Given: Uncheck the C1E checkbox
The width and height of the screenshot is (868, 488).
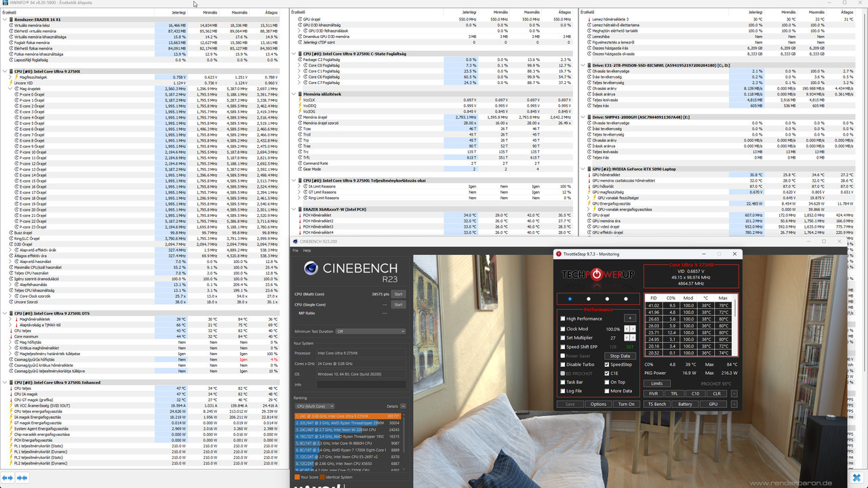Looking at the screenshot, I should pyautogui.click(x=607, y=373).
